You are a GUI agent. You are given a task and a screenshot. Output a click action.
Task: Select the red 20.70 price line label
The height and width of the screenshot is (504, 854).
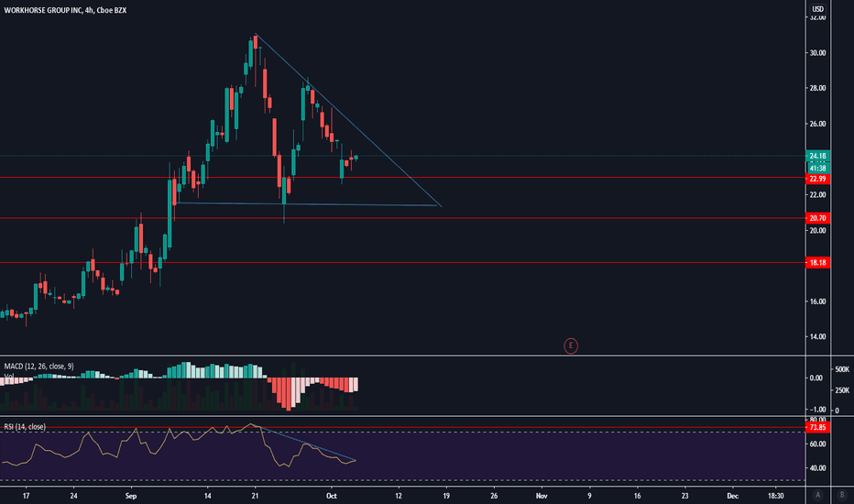(x=817, y=218)
